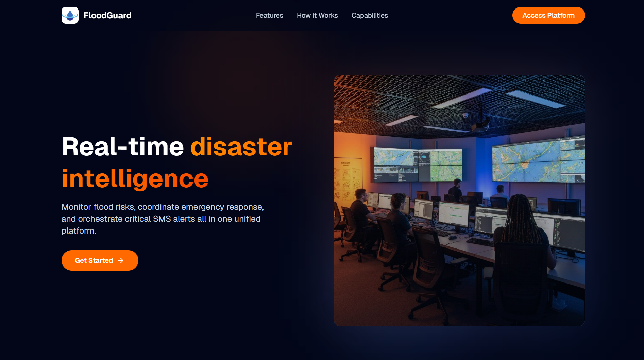Click the FloodGuard brand name text

tap(107, 15)
